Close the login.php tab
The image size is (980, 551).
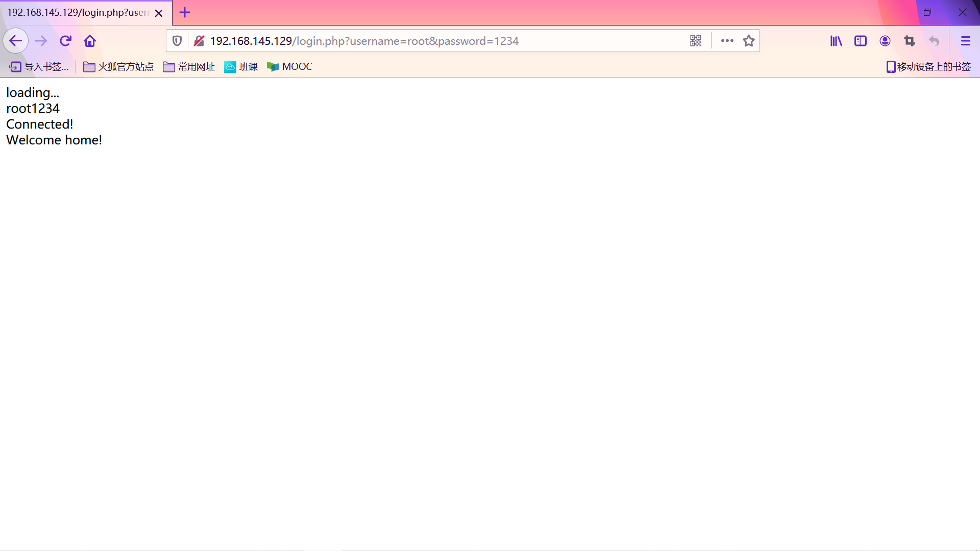coord(159,13)
